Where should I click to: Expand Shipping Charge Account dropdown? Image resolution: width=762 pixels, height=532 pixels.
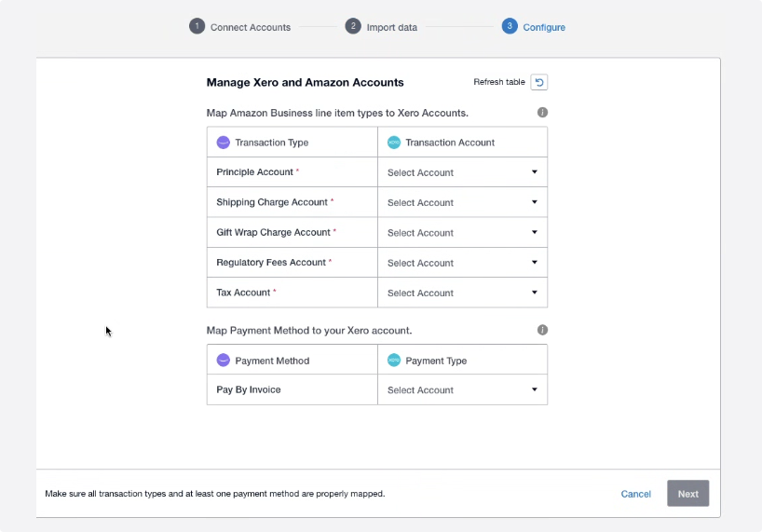pyautogui.click(x=462, y=202)
